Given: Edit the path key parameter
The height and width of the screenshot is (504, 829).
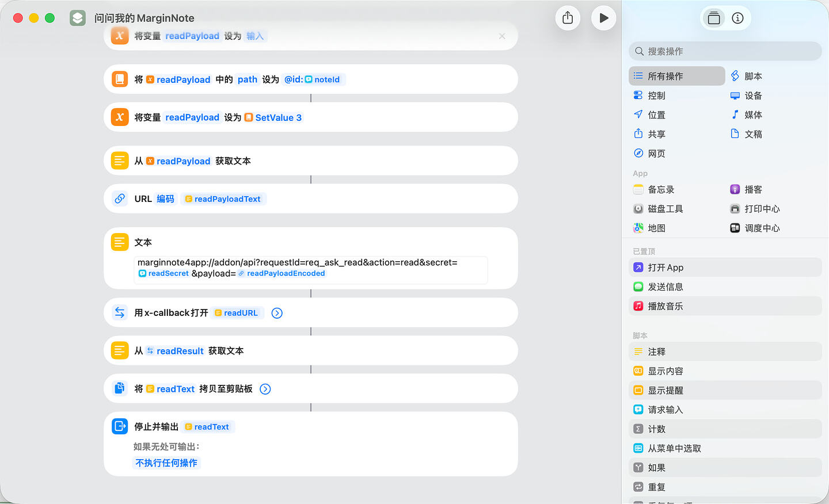Looking at the screenshot, I should tap(248, 79).
